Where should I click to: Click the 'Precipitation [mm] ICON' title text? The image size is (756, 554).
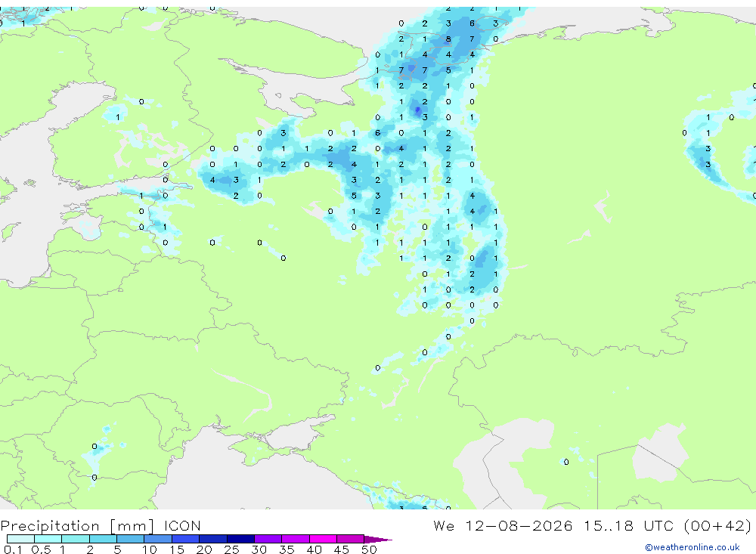pos(101,526)
